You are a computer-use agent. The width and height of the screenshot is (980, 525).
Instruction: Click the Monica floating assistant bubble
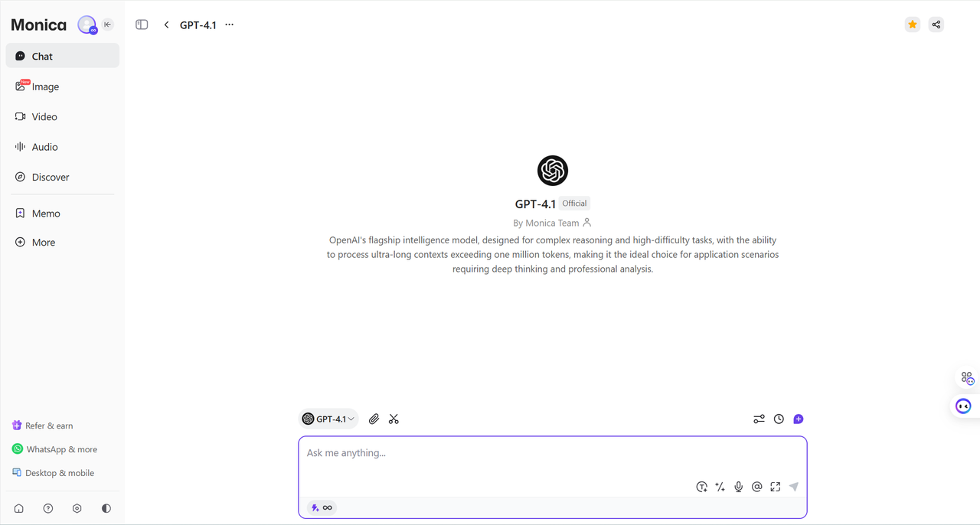point(963,406)
